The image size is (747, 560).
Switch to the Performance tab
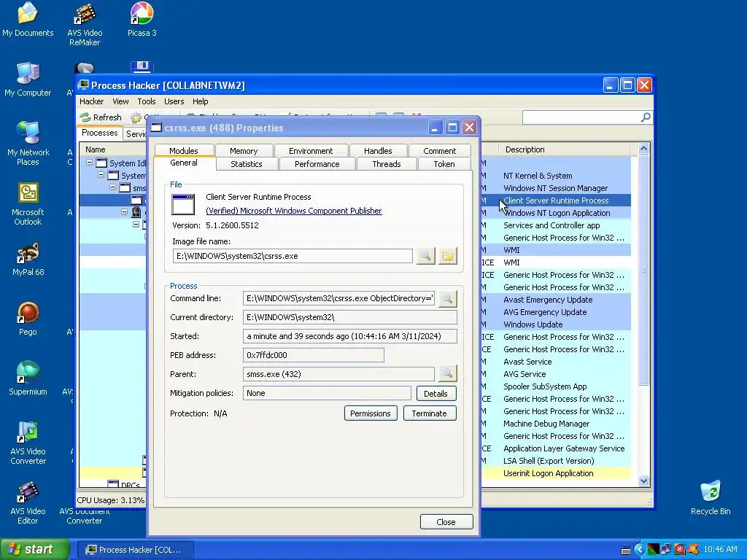(317, 164)
